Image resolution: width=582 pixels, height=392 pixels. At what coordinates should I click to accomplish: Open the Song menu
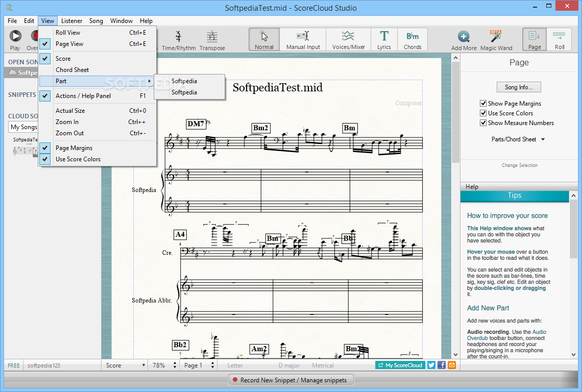click(x=96, y=21)
